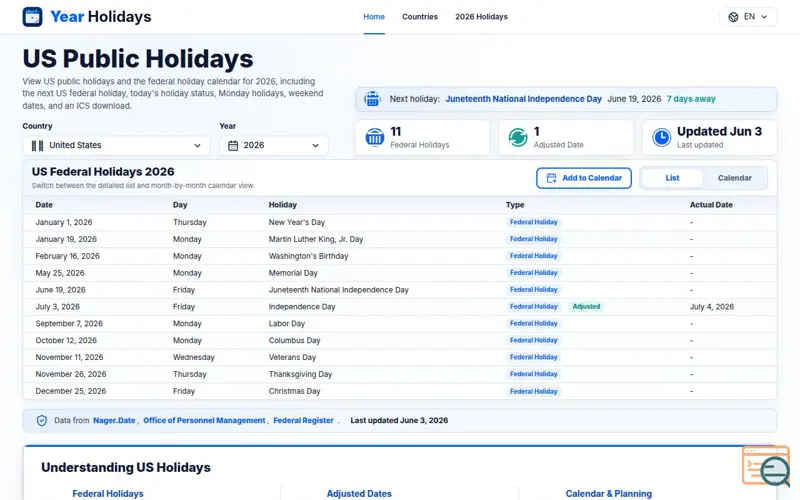Click Last updated June 3, 2026 text
This screenshot has height=500, width=800.
click(x=399, y=420)
